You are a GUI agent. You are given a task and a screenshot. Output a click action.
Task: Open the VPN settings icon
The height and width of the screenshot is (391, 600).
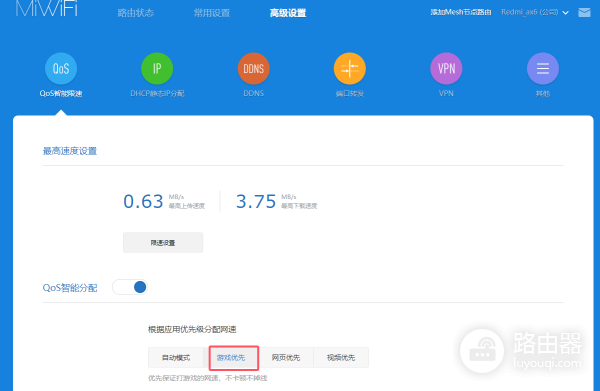(446, 69)
